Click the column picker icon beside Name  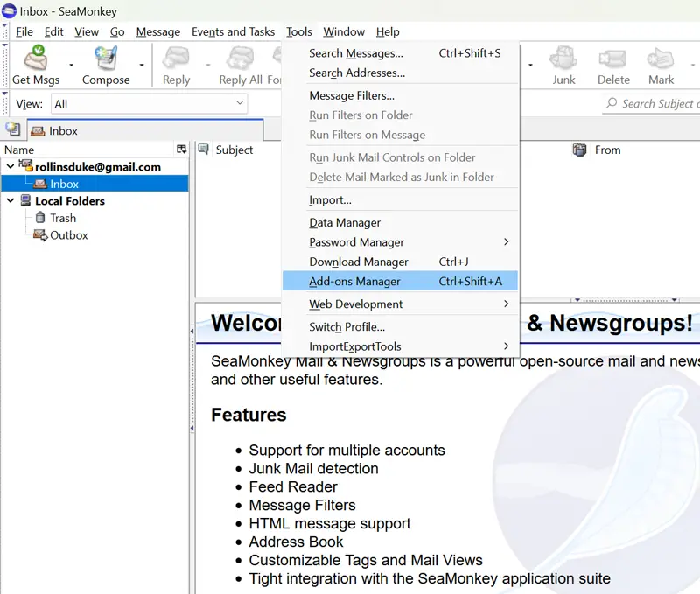[x=181, y=150]
